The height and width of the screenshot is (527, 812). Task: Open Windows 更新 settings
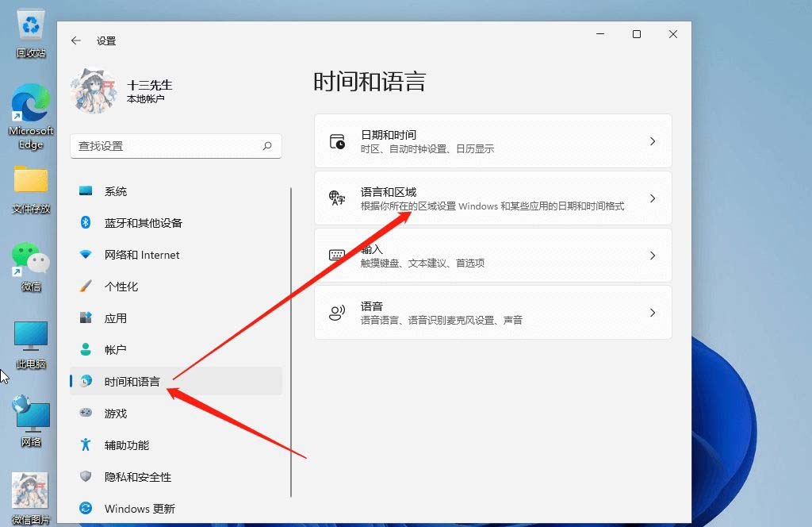point(175,509)
